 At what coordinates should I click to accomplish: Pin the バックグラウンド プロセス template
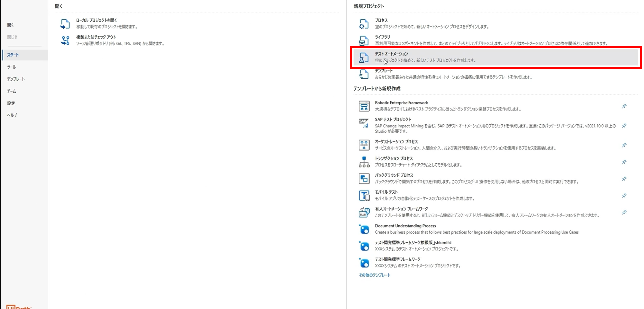(x=624, y=179)
